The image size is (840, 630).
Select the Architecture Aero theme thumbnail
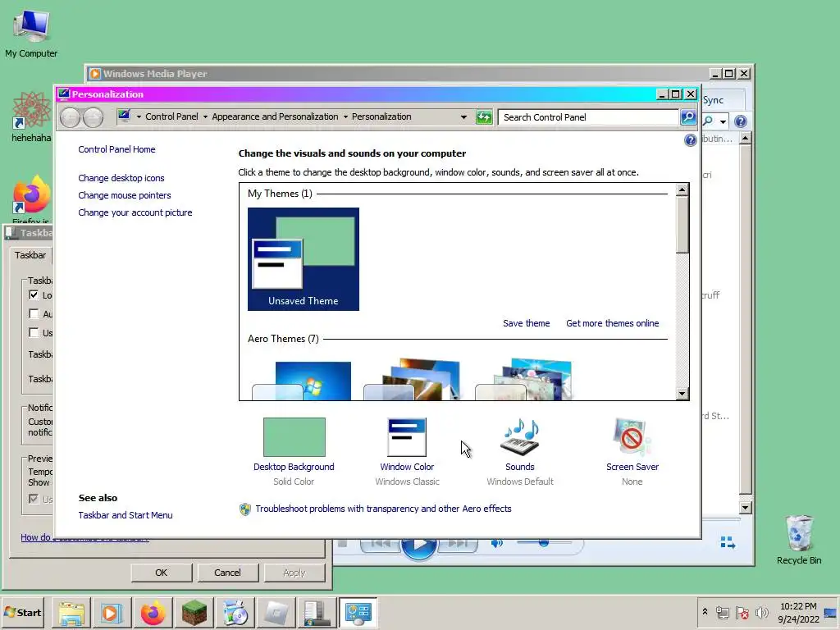coord(413,379)
